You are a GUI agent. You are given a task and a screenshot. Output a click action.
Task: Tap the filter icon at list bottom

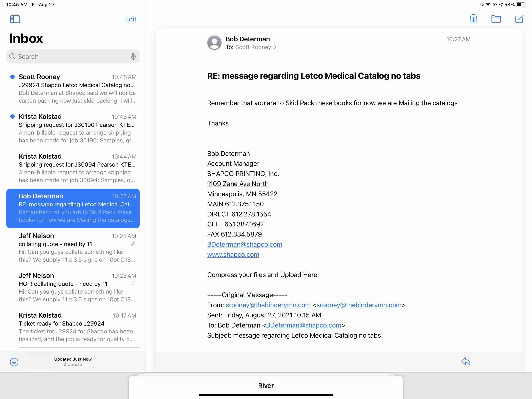(14, 362)
